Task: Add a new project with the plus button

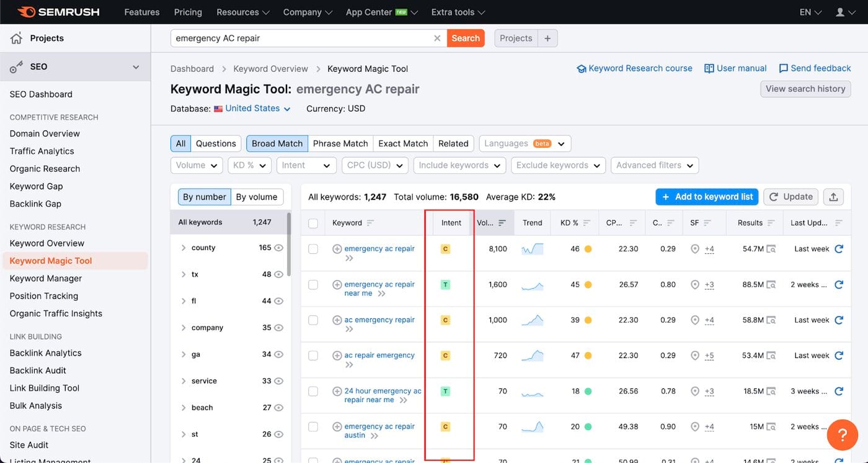Action: [x=547, y=38]
